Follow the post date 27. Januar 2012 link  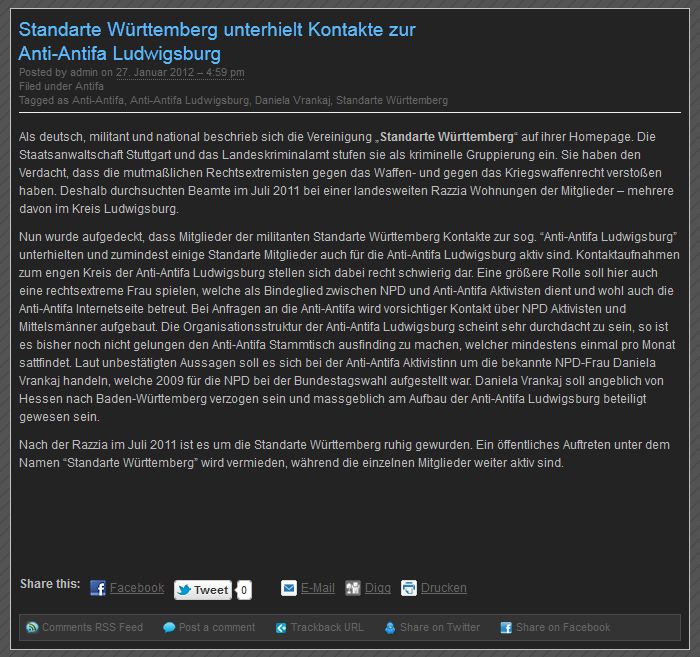(180, 72)
